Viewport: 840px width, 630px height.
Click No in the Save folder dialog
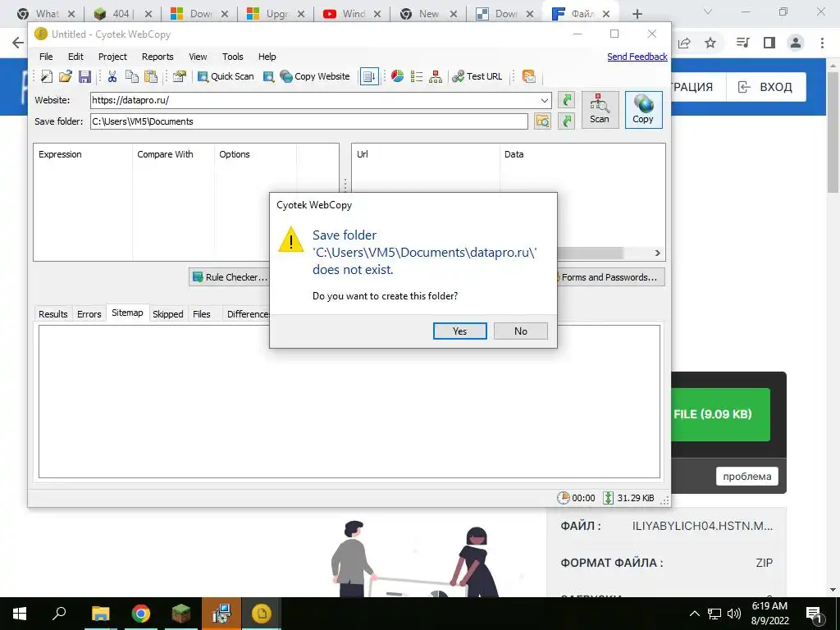click(521, 331)
